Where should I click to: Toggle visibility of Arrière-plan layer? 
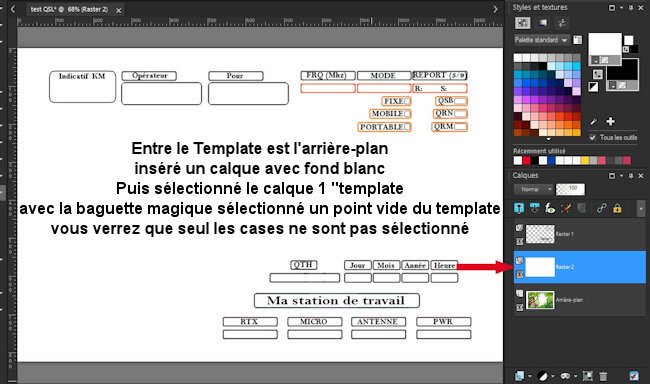(x=519, y=293)
